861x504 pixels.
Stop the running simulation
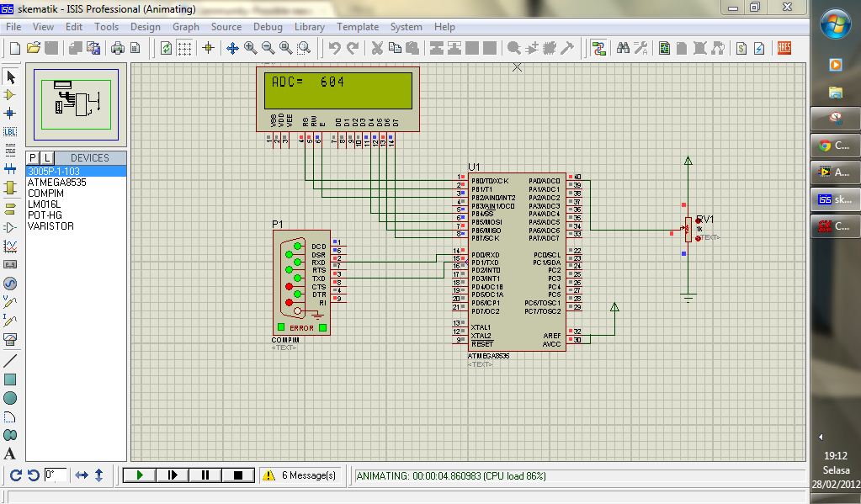tap(238, 475)
